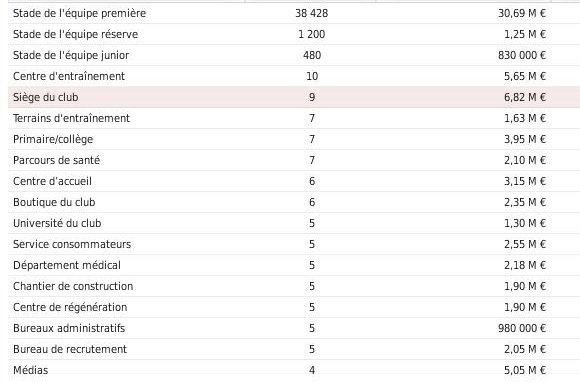Open the Centre d'entraînement row
580x383 pixels.
294,76
